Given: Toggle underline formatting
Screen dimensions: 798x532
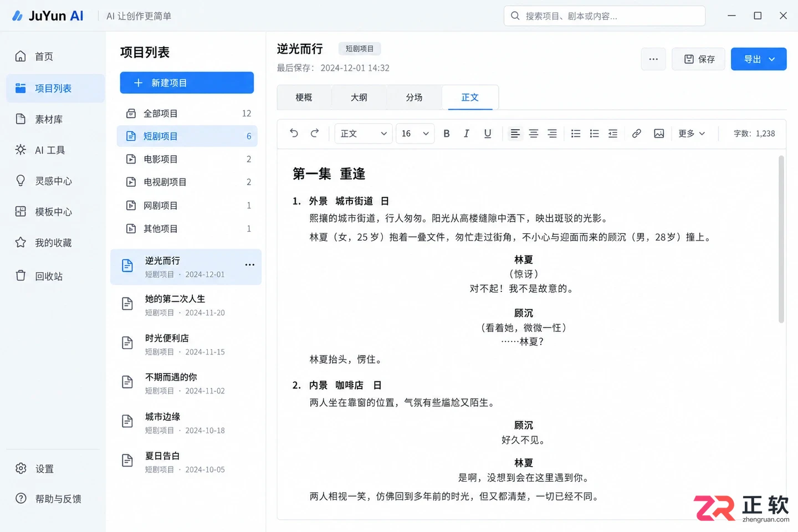Looking at the screenshot, I should (488, 134).
